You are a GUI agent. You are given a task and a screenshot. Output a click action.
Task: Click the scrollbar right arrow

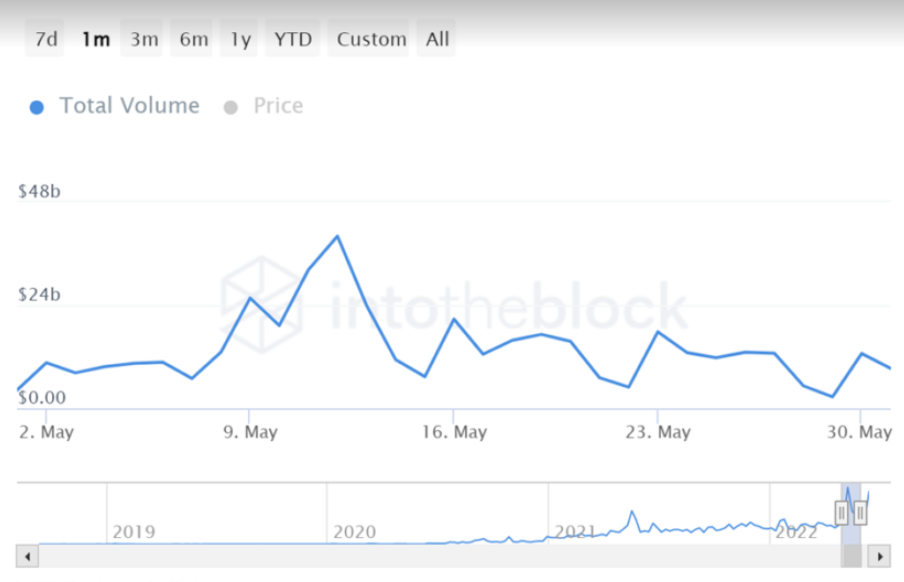click(879, 556)
